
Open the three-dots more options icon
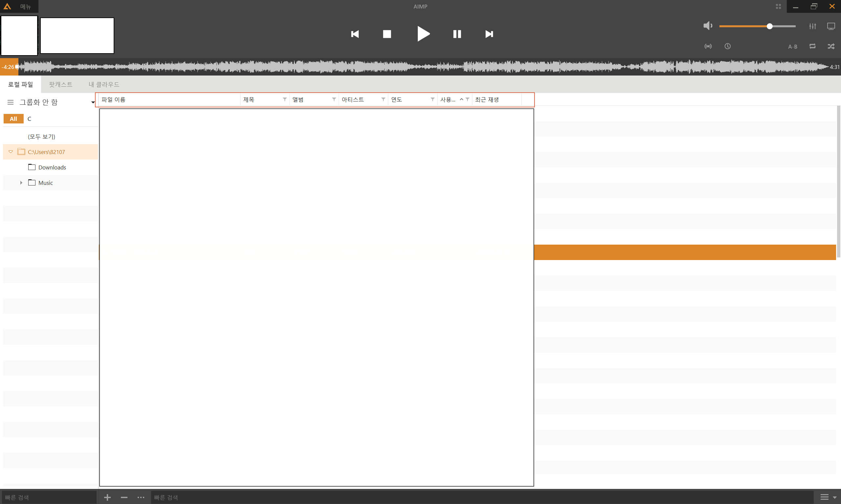coord(141,497)
